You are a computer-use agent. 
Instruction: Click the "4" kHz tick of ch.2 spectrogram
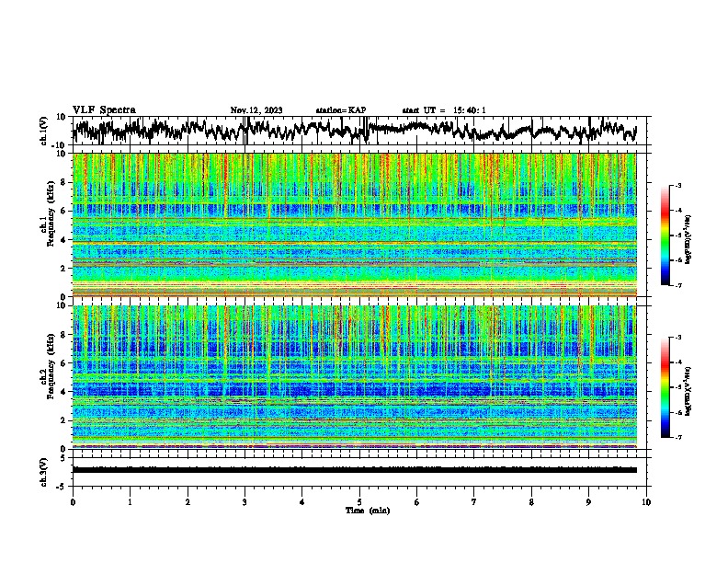click(x=63, y=392)
